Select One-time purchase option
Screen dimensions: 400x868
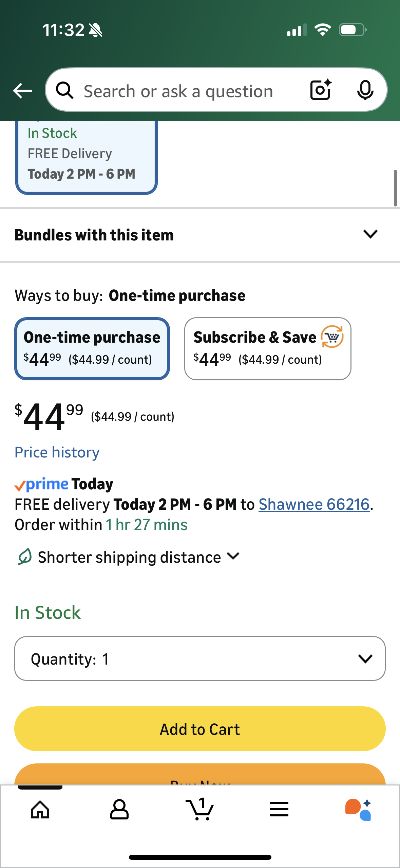[x=92, y=348]
